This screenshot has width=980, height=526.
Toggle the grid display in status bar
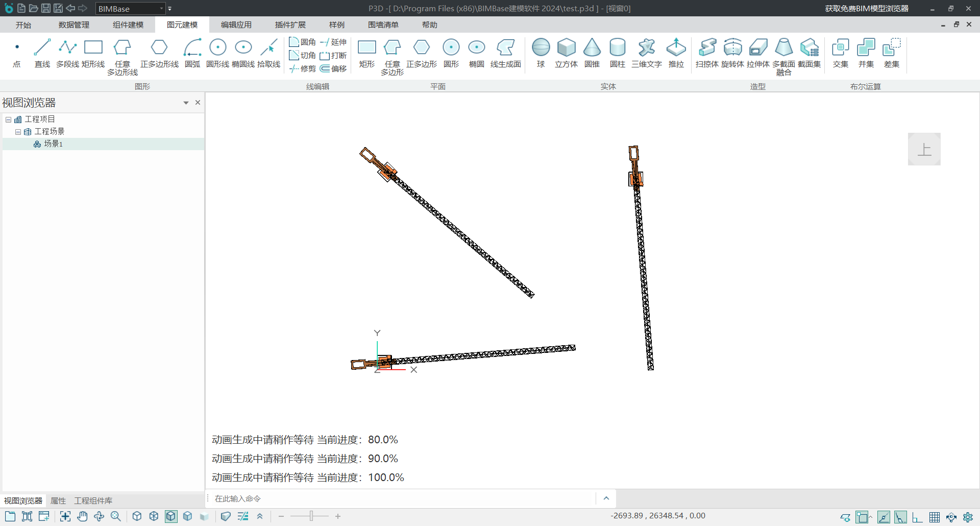(935, 517)
